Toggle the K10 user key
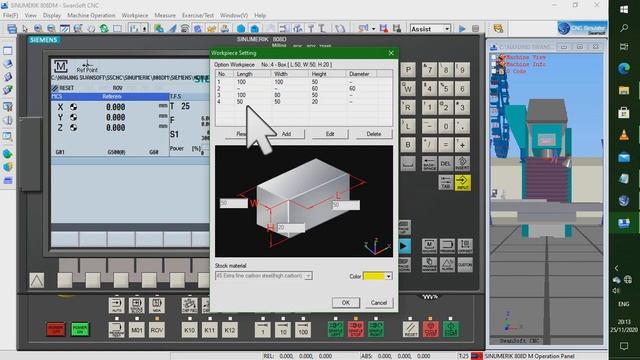Viewport: 640px width, 360px height. click(x=189, y=329)
